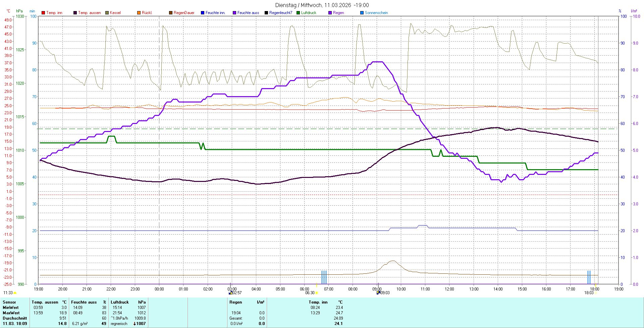
Task: Click the 18:03 sunset time marker
Action: 589,293
